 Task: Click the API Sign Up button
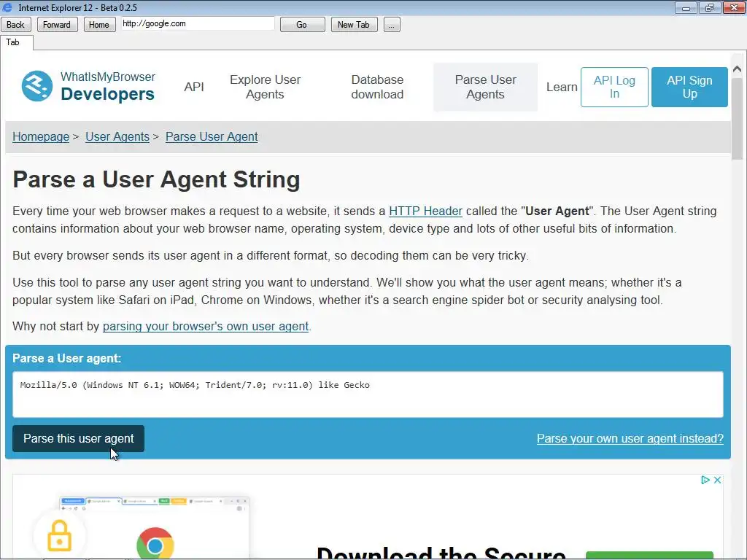[x=689, y=87]
